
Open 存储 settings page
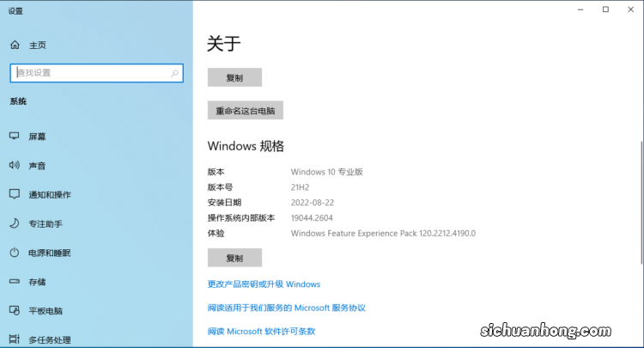(x=37, y=282)
